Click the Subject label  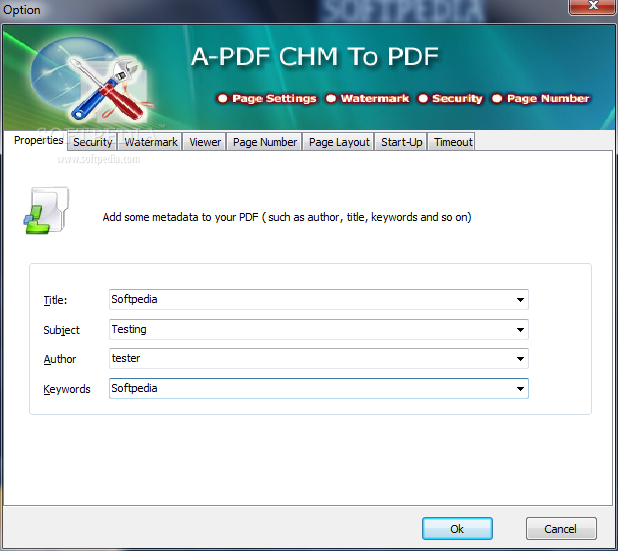coord(61,330)
